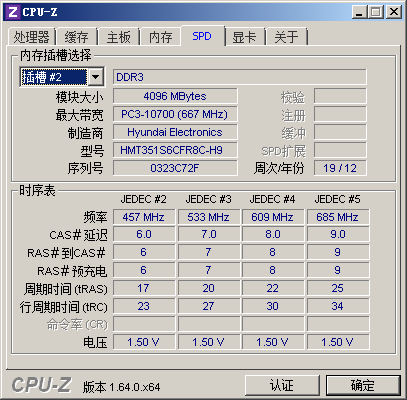
Task: Click the CAS# latency 7.0 cell
Action: pos(209,234)
